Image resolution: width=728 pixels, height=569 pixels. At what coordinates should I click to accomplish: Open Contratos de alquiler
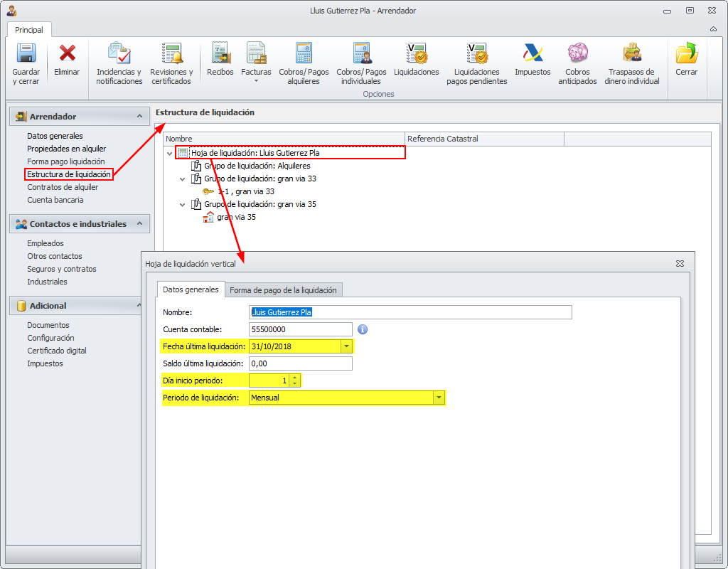click(x=63, y=187)
